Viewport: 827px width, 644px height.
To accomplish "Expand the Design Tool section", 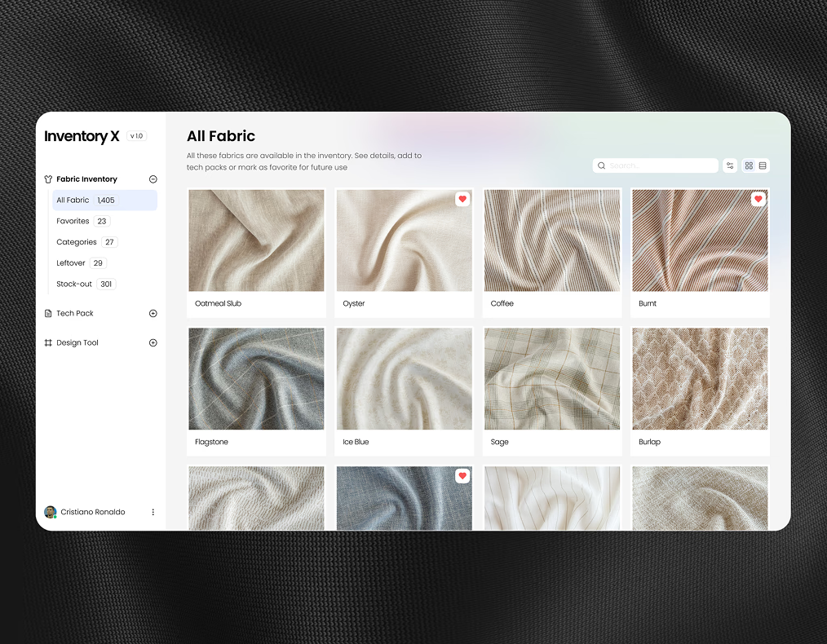I will tap(153, 343).
